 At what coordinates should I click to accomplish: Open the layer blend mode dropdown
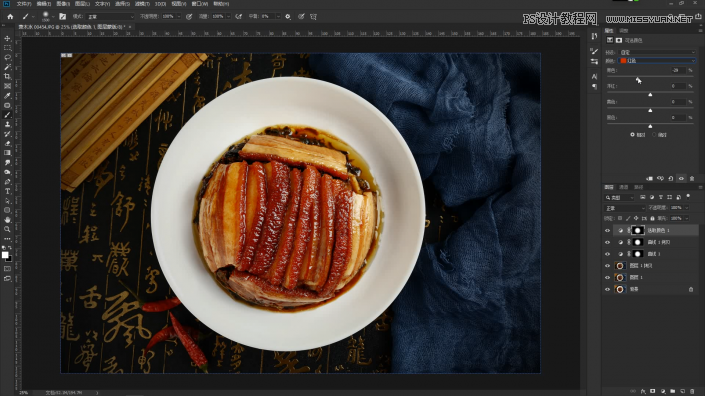tap(624, 208)
